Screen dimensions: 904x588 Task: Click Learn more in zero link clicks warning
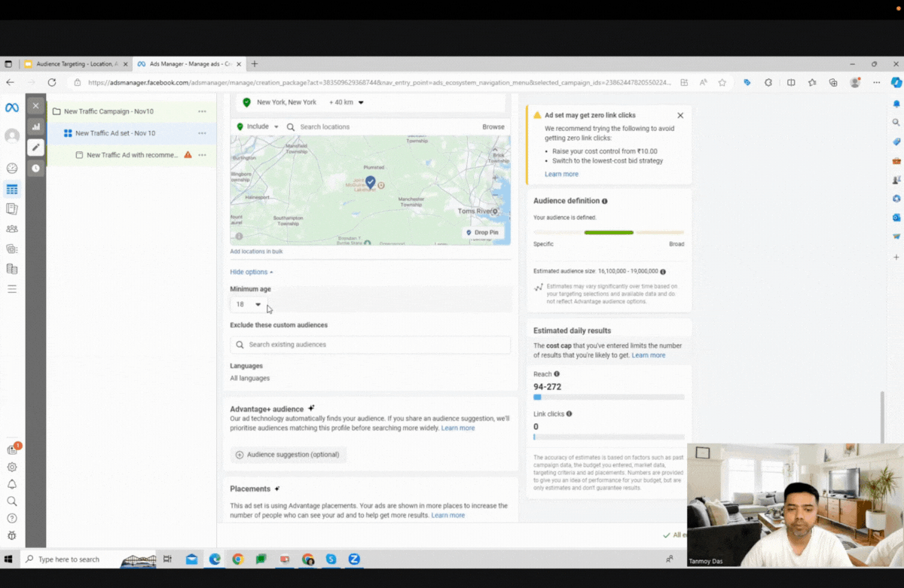pyautogui.click(x=562, y=174)
